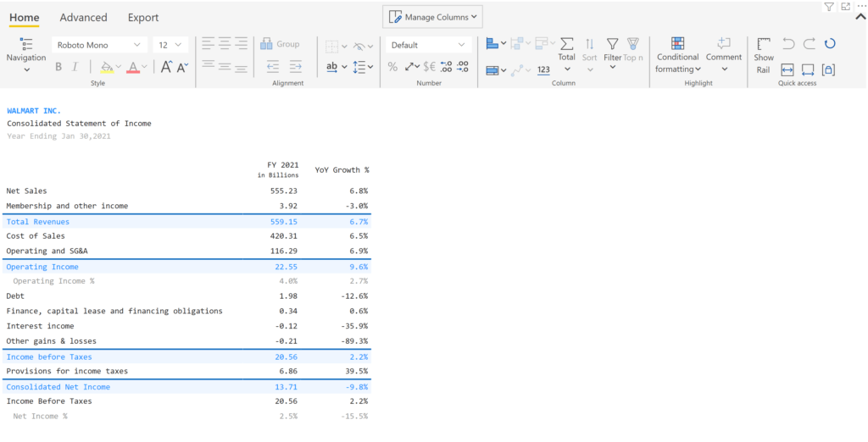
Task: Apply percentage number format
Action: point(392,67)
